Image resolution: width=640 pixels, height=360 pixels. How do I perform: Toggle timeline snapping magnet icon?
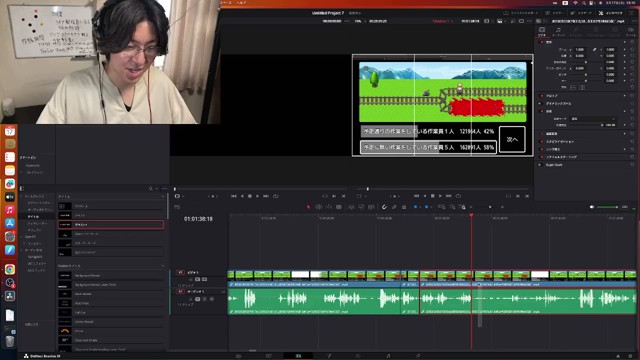384,207
